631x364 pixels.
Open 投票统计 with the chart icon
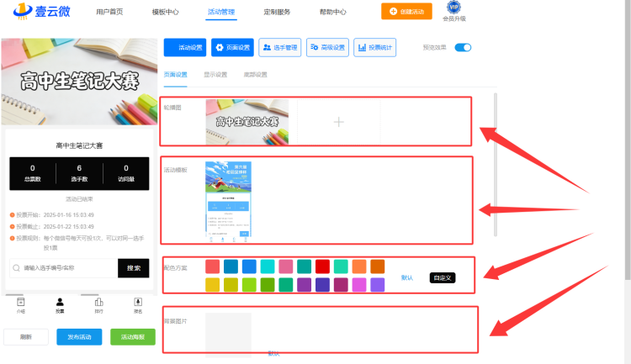click(x=375, y=47)
